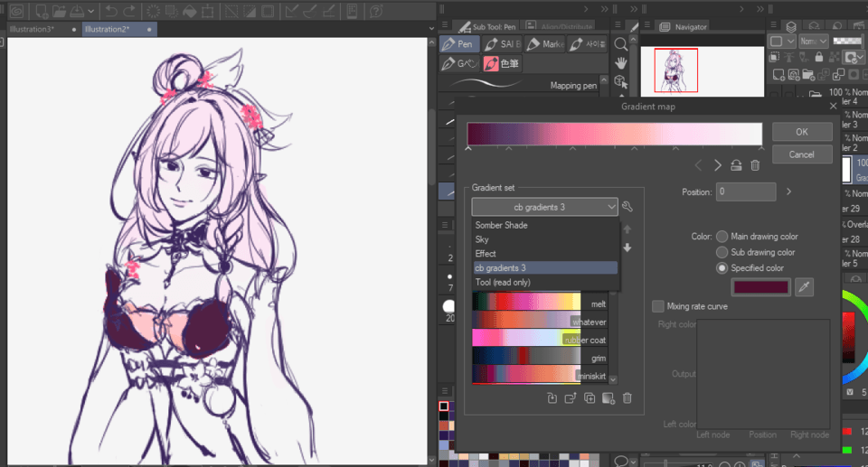Open the Sub Tool: Pen tab
868x467 pixels.
click(x=487, y=26)
